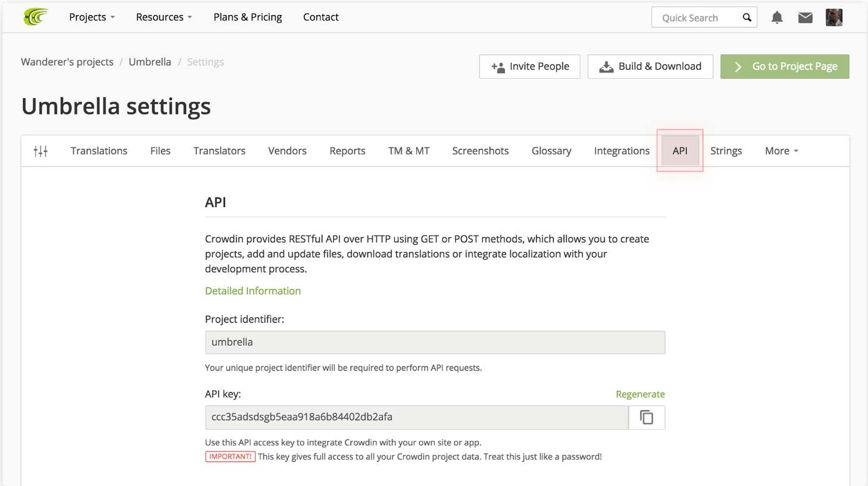Go to Project Page
This screenshot has width=868, height=486.
[x=784, y=66]
